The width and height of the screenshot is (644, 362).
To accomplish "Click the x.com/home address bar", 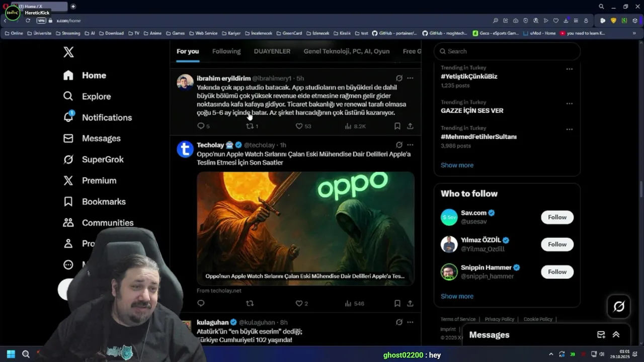I will point(68,21).
